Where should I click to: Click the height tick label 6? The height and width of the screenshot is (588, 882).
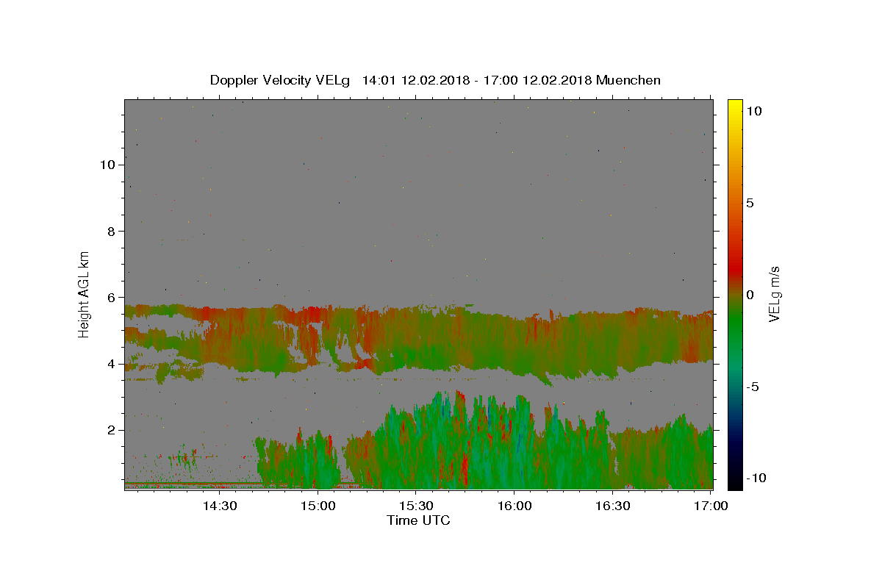[112, 297]
